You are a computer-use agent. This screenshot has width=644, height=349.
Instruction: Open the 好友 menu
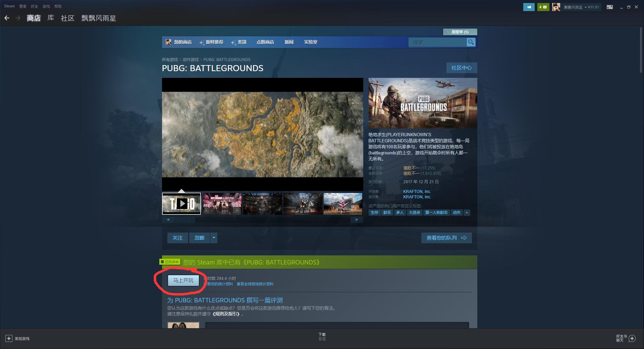[35, 6]
